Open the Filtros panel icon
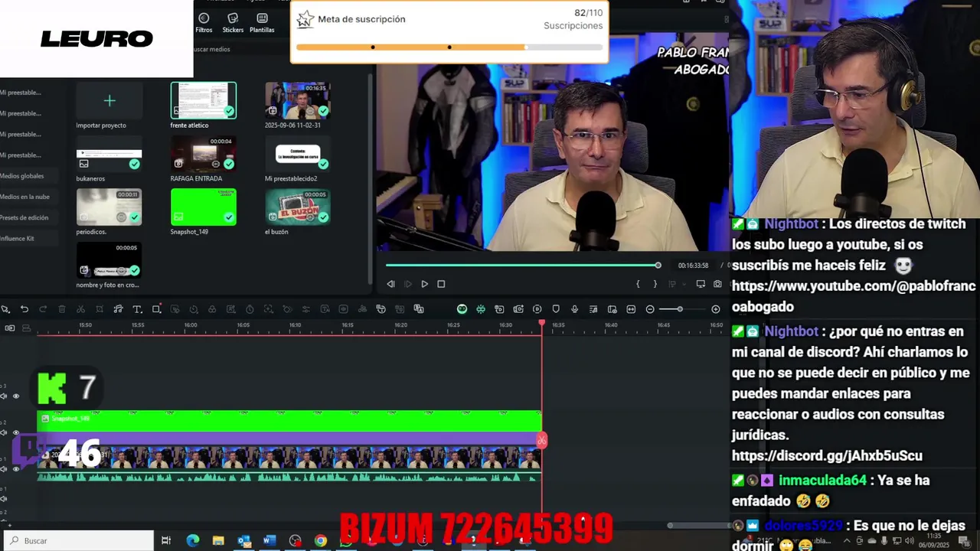Screen dimensions: 980x551 204,22
